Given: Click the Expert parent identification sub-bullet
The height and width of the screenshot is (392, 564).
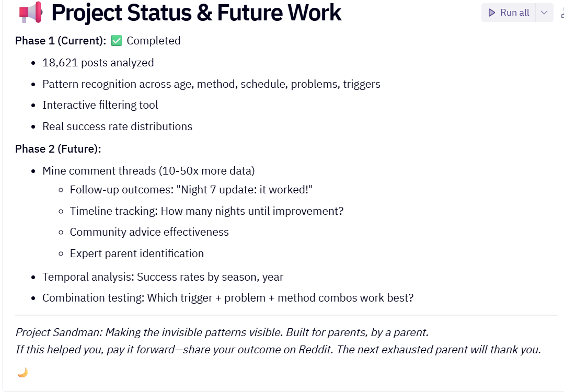Looking at the screenshot, I should (x=136, y=253).
